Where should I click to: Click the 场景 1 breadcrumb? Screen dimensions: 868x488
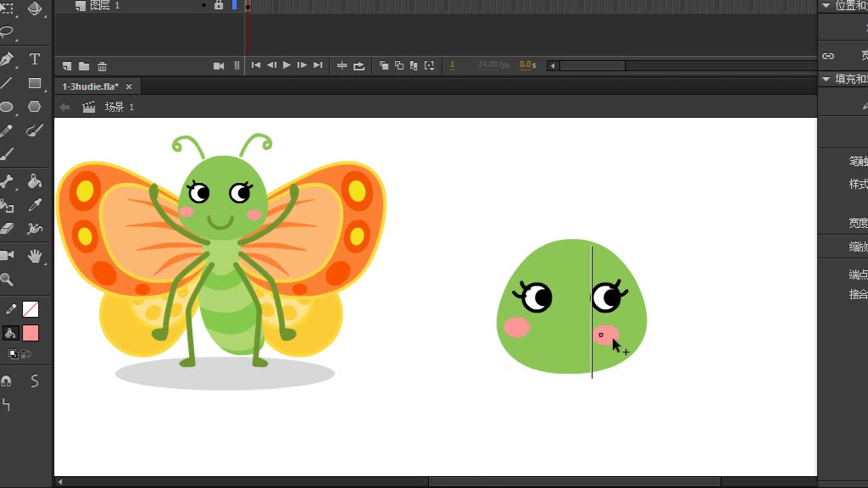pos(119,107)
